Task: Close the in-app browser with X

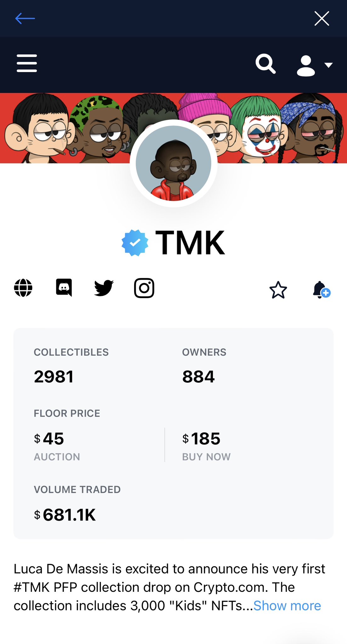Action: click(322, 19)
